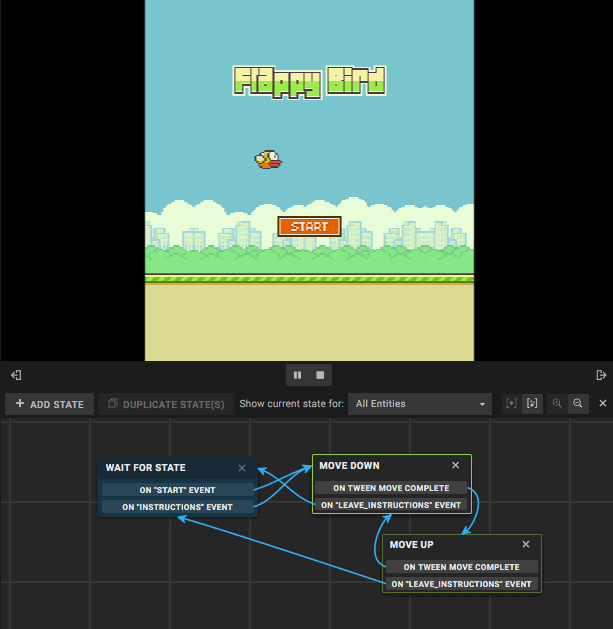Select Move Up's On Tween Move Complete

tap(462, 567)
